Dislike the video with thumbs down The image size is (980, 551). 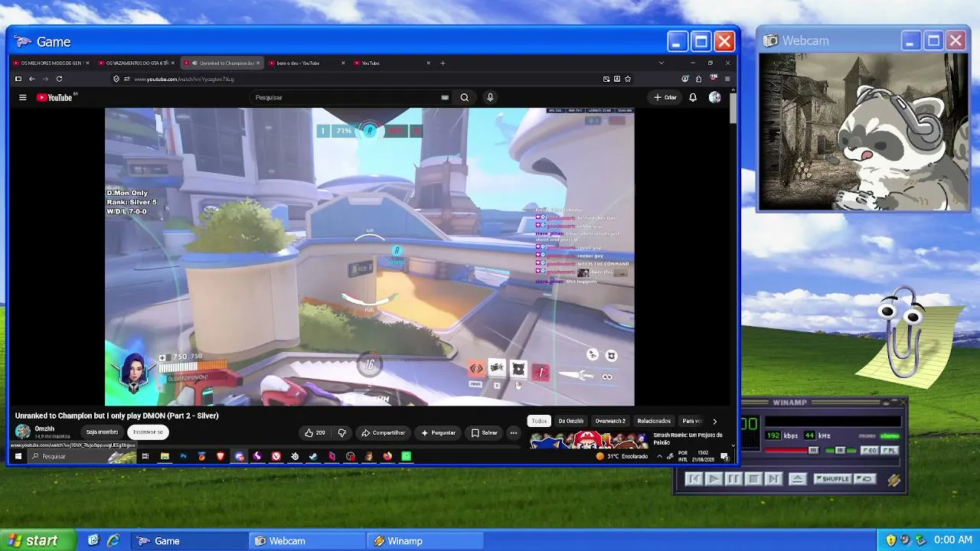click(x=342, y=432)
